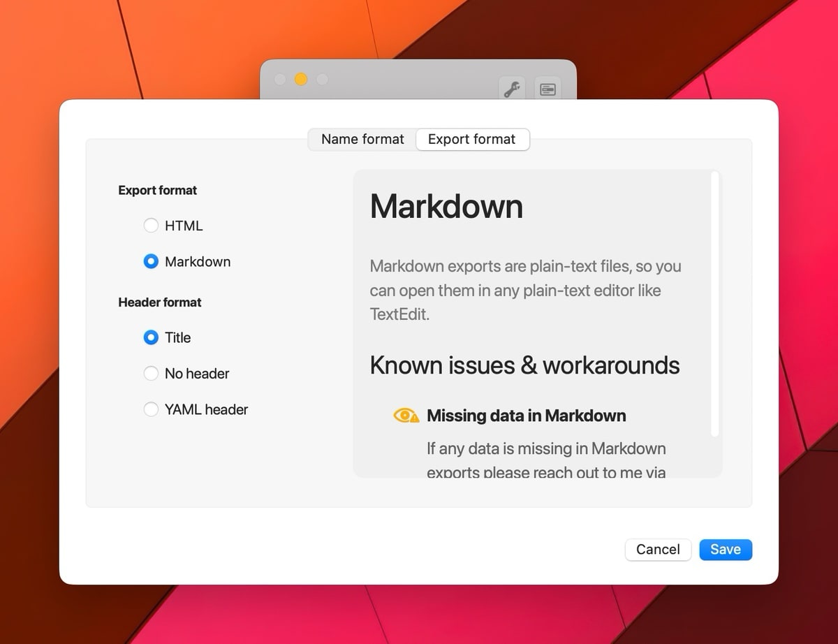Click the gray close button of background window

point(280,80)
